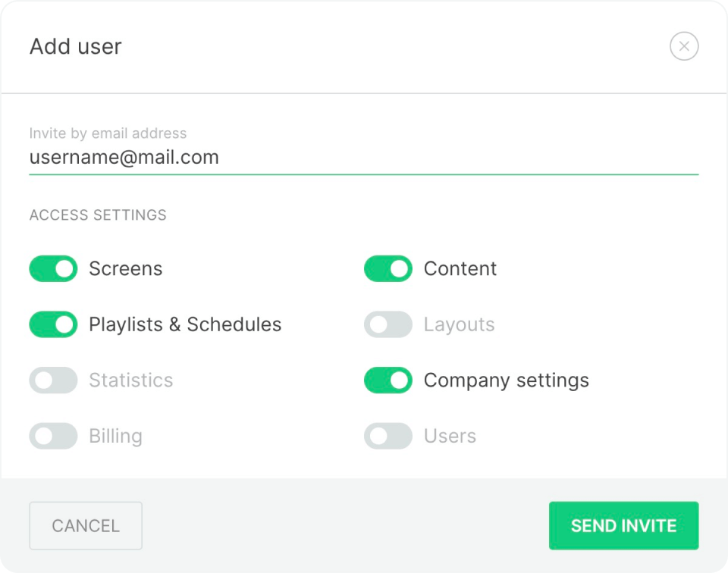Enable the Layouts access switch

click(388, 324)
